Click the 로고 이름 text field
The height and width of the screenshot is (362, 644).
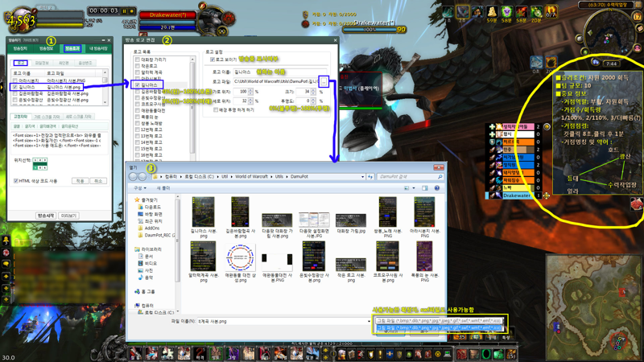280,72
